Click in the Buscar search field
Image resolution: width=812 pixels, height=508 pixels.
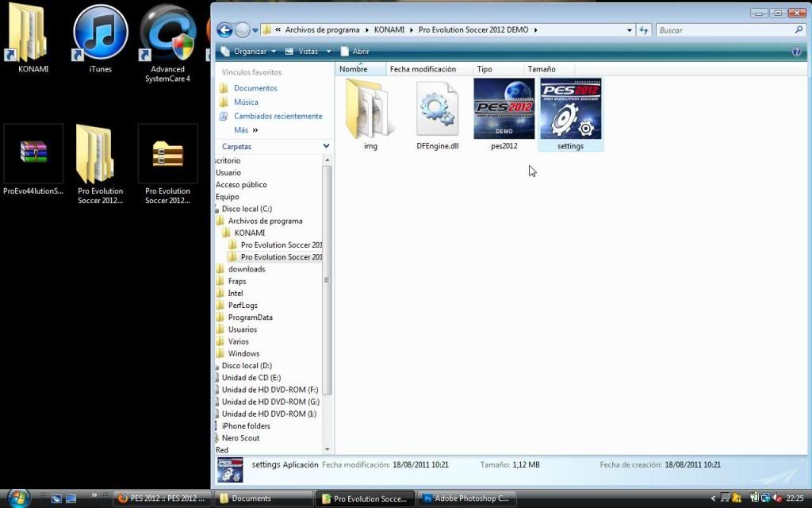(x=723, y=30)
